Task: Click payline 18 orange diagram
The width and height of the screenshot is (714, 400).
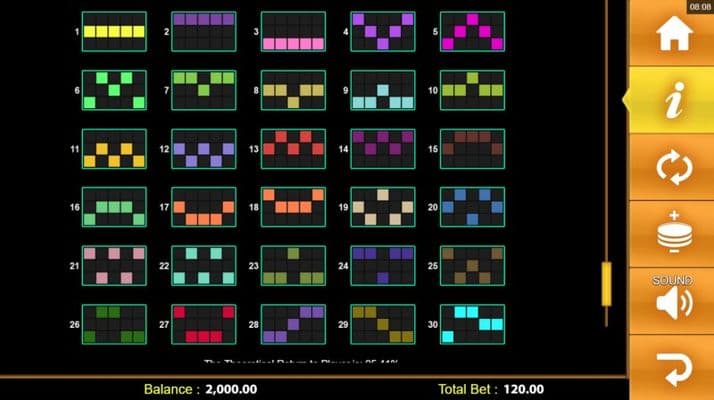Action: click(x=293, y=207)
